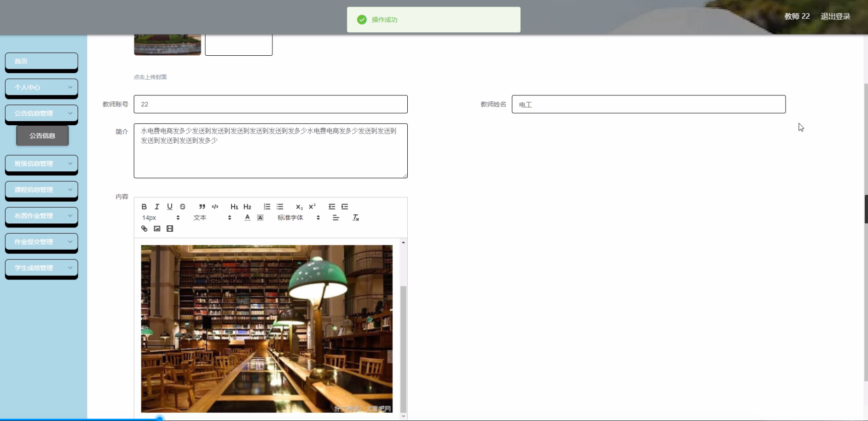Apply superscript formatting

[312, 206]
